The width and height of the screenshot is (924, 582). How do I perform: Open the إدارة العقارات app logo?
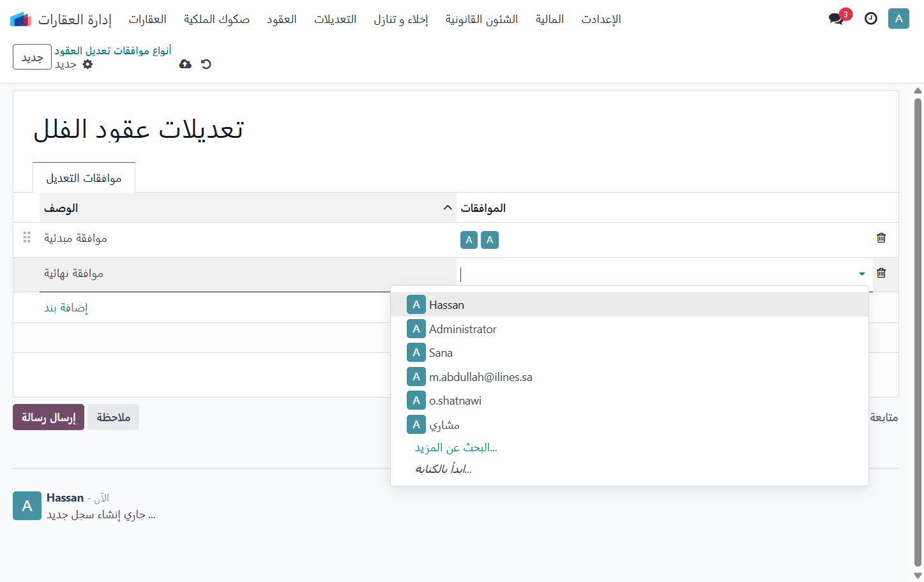(x=20, y=19)
